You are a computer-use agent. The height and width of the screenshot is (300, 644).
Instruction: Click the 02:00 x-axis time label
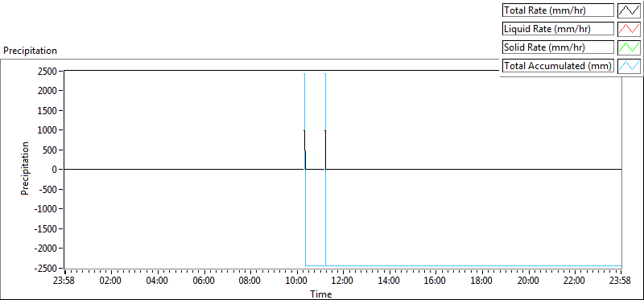[x=111, y=281]
